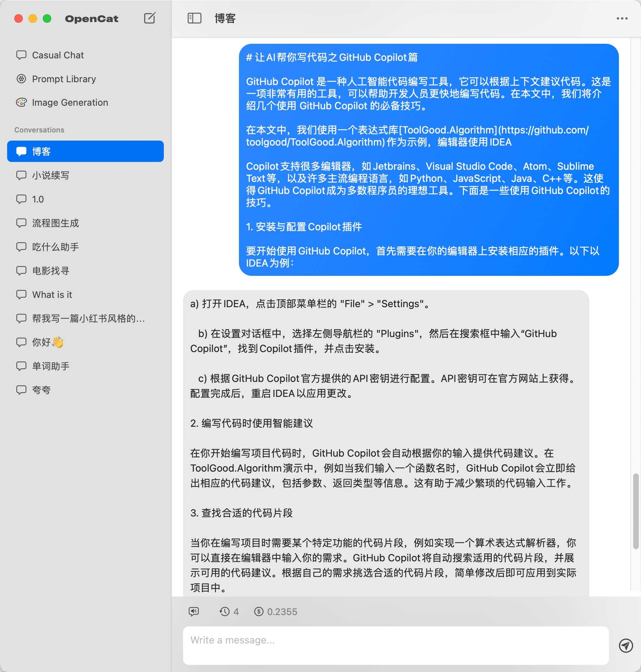Viewport: 641px width, 672px height.
Task: Click the blue user message bubble
Action: pyautogui.click(x=429, y=160)
